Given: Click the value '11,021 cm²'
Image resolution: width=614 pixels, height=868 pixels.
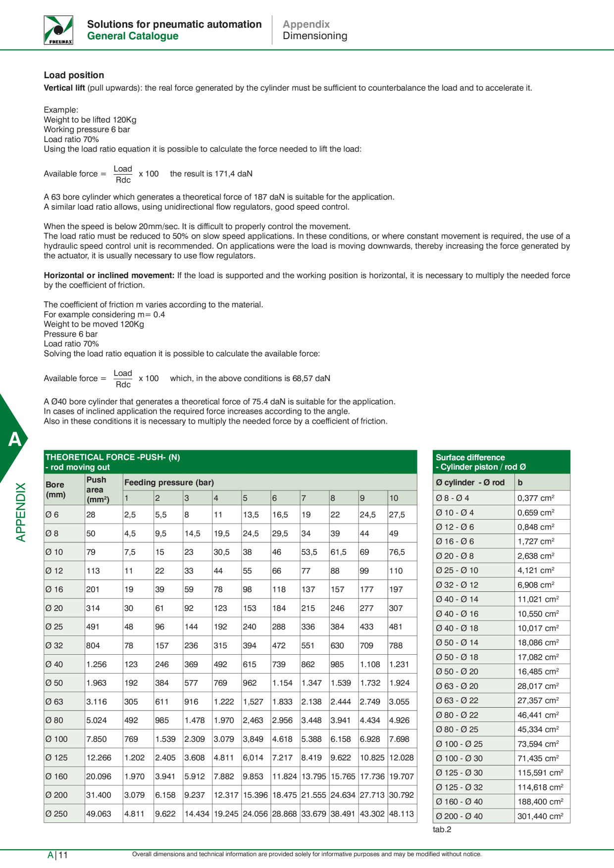Looking at the screenshot, I should tap(538, 599).
